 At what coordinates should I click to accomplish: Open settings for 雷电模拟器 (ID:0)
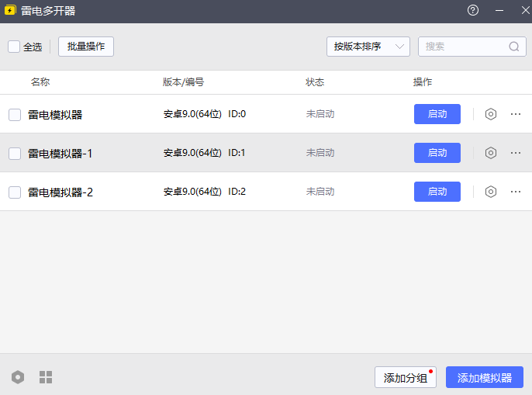491,114
